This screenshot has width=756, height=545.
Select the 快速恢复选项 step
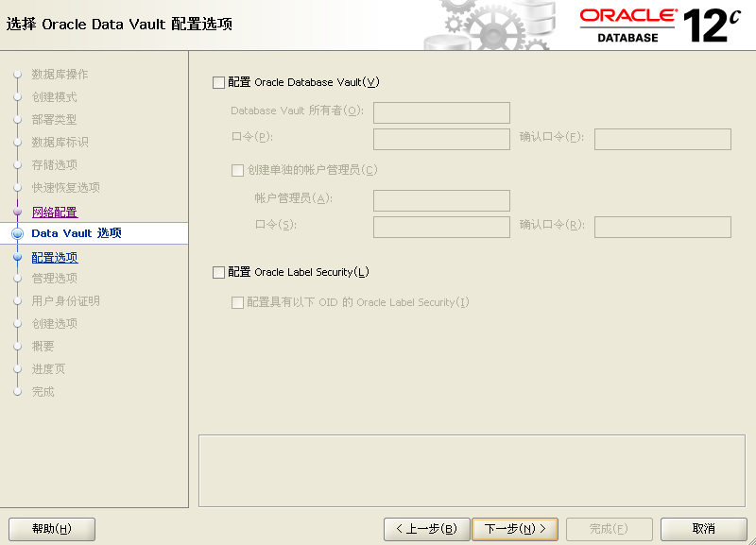click(65, 187)
